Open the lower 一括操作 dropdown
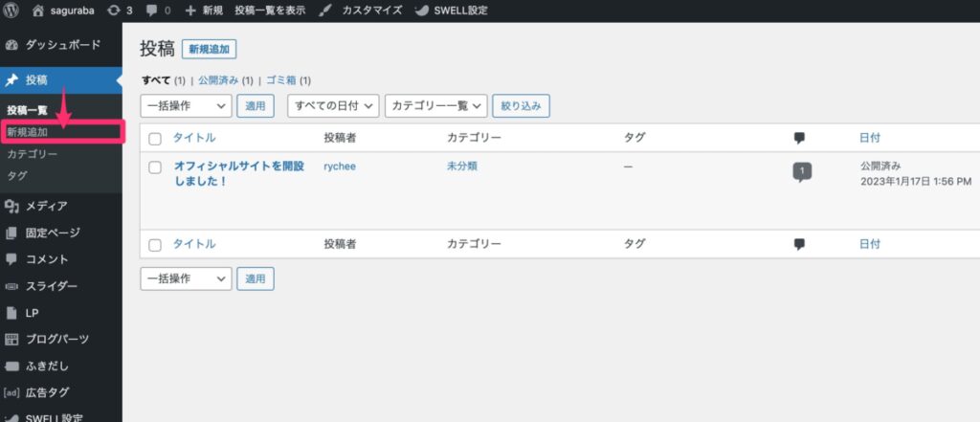The height and width of the screenshot is (422, 980). 186,278
